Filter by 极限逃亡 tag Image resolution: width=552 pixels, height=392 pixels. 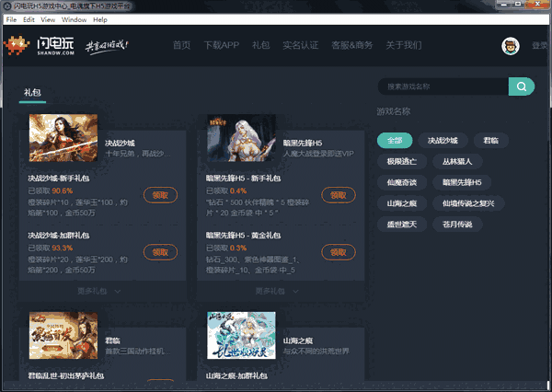402,162
